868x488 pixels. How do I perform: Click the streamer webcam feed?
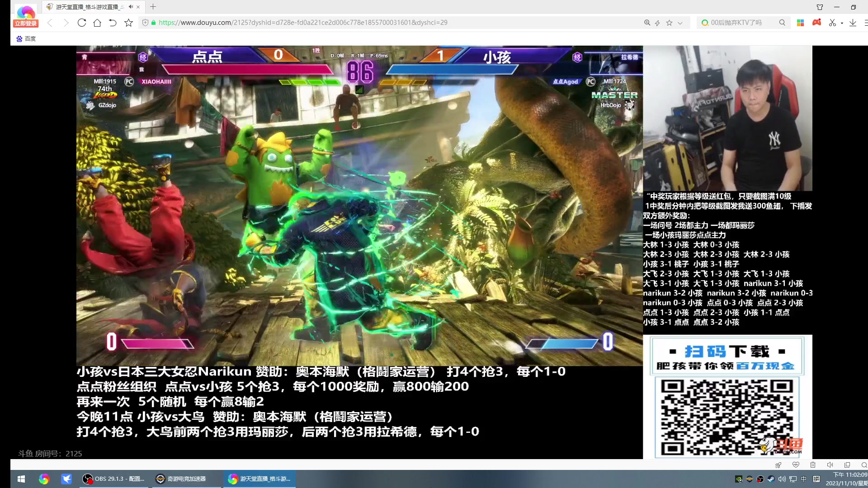(x=727, y=118)
